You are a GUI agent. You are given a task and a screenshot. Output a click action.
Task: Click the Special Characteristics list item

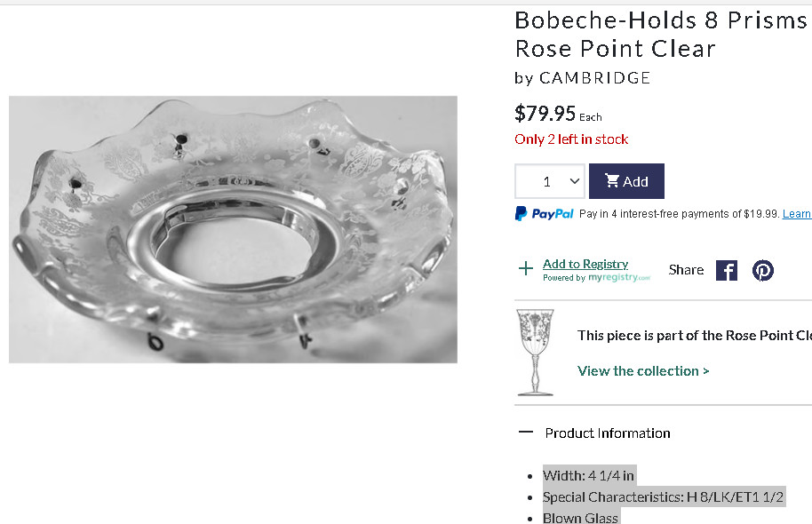(x=663, y=497)
